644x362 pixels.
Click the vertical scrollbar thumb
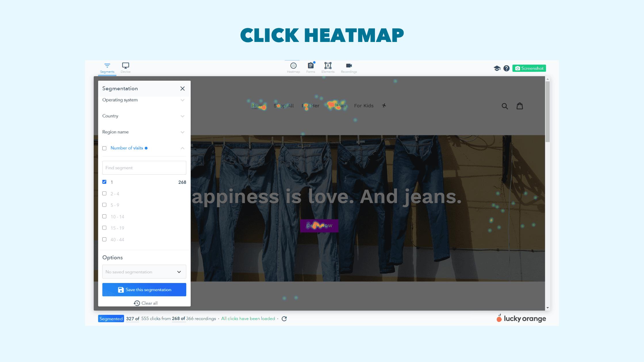point(547,112)
